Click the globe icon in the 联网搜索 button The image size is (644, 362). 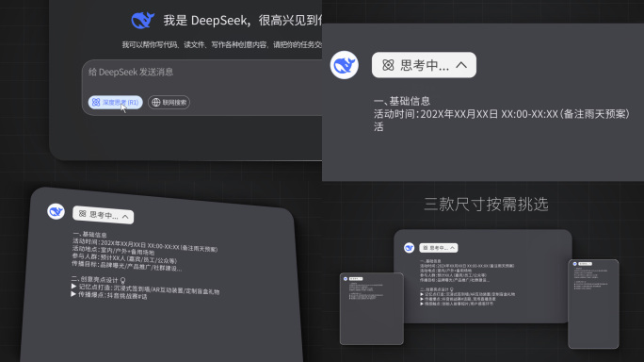point(155,102)
